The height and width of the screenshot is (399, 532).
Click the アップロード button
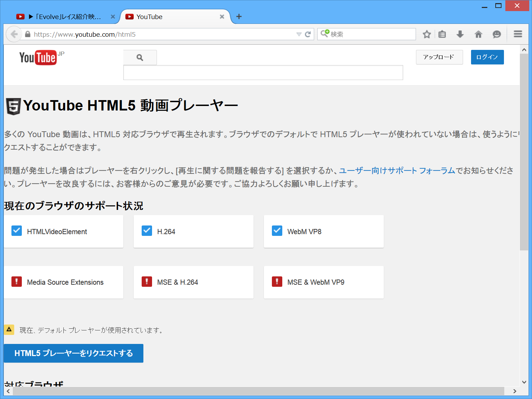439,57
